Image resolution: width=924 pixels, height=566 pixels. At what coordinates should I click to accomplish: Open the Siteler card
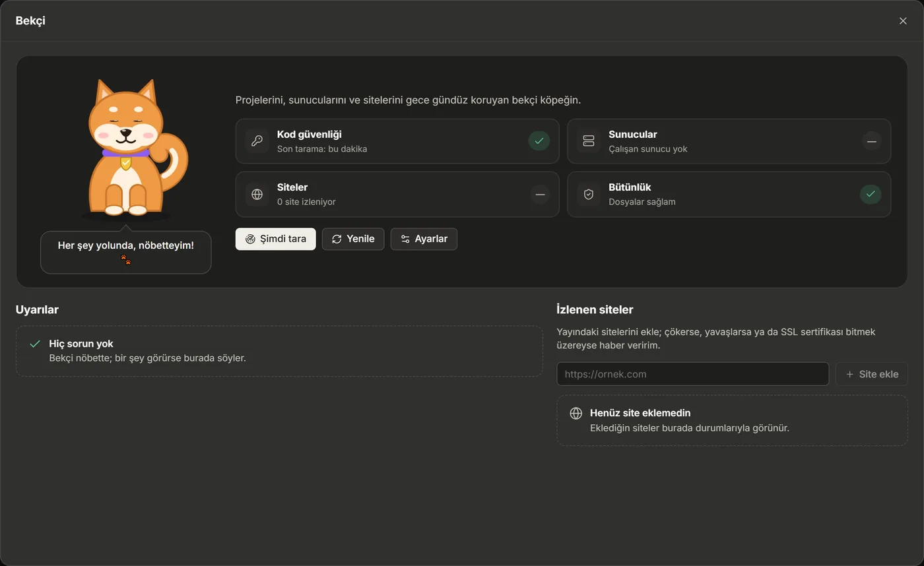(x=397, y=195)
